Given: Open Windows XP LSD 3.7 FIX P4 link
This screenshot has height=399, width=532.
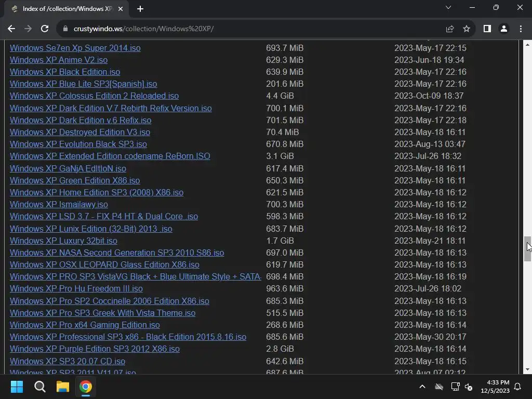Looking at the screenshot, I should click(x=104, y=217).
